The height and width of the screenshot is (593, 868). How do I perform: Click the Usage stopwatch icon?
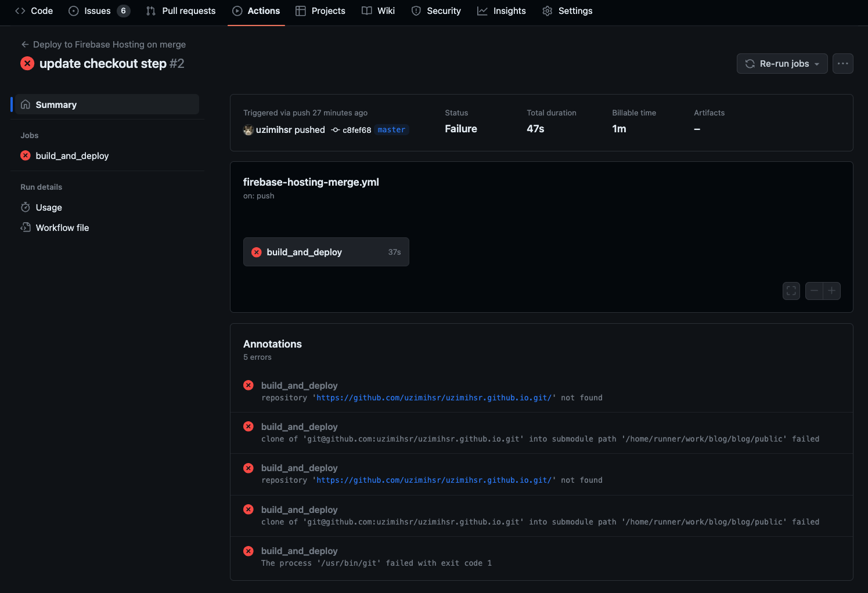click(26, 207)
